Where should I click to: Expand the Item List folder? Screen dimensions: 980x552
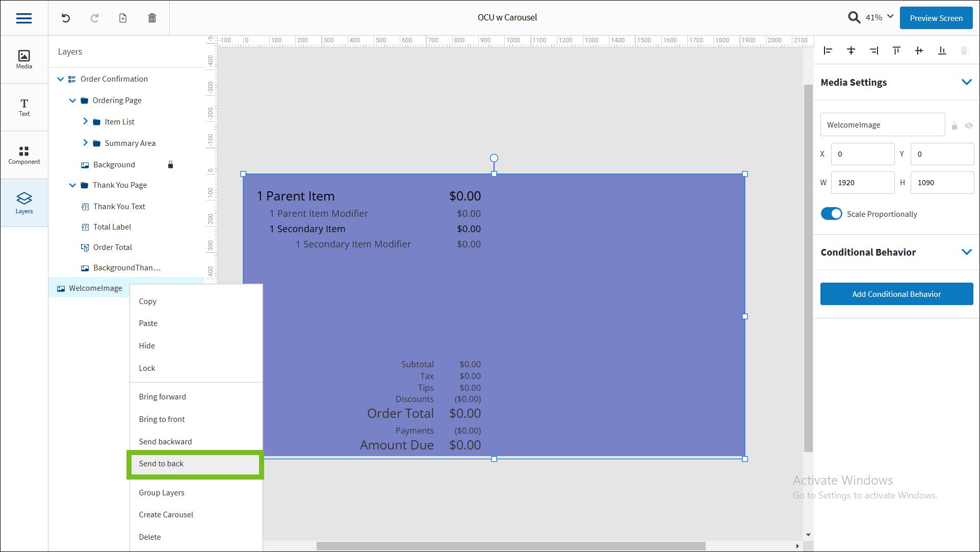85,121
